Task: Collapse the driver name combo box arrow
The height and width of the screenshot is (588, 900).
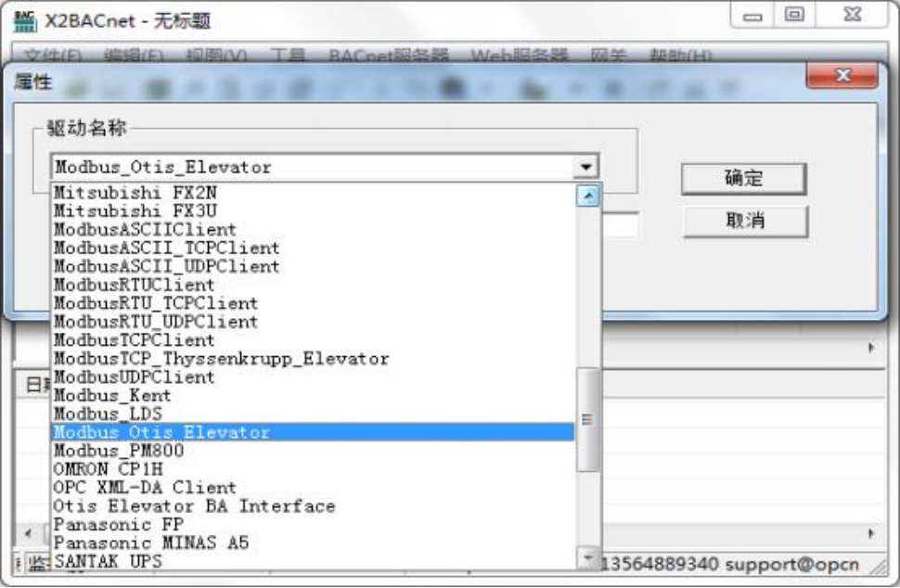Action: [x=585, y=167]
